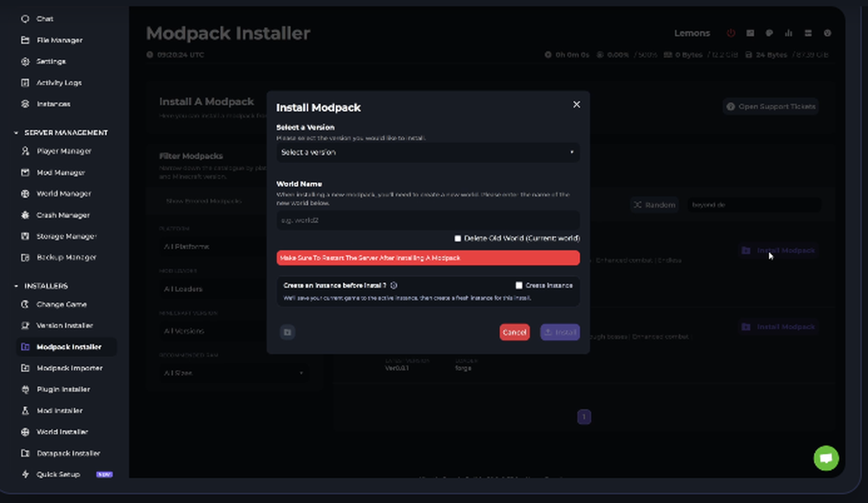868x503 pixels.
Task: Open the Select a Version dropdown
Action: coord(427,152)
